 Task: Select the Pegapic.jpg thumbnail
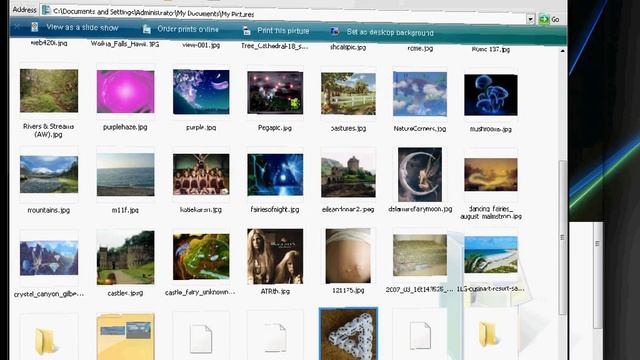275,93
